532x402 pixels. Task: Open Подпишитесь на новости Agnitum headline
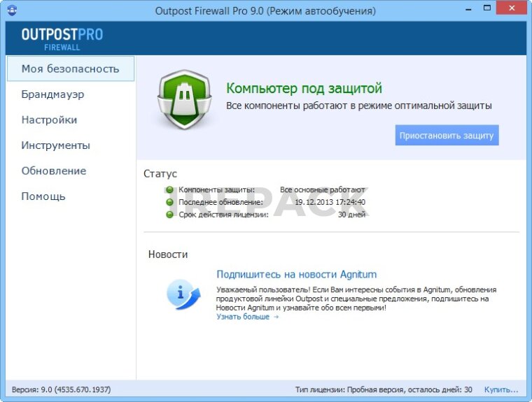[296, 274]
